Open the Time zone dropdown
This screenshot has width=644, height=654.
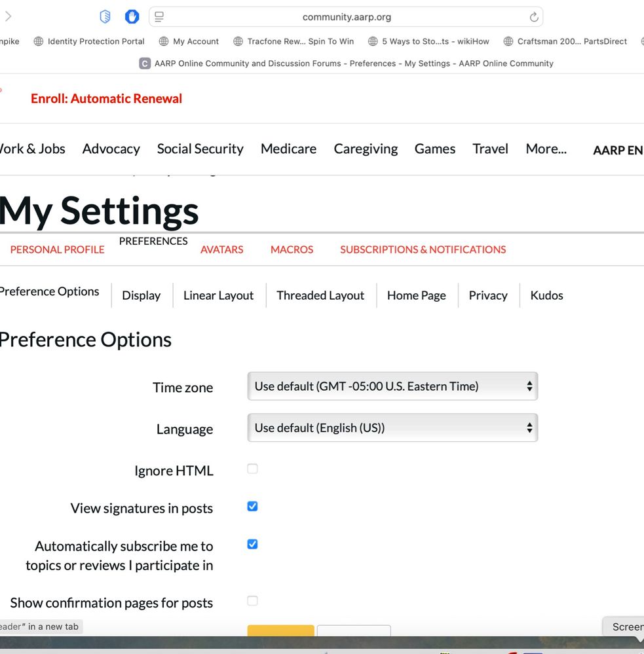[392, 386]
